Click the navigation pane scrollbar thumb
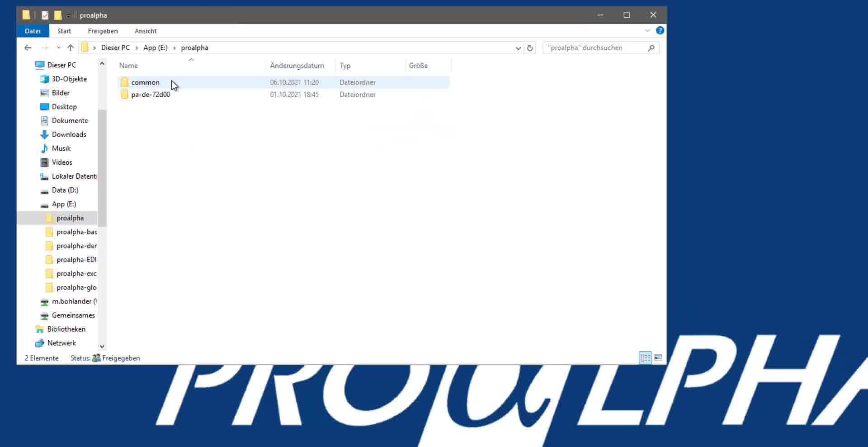The height and width of the screenshot is (447, 868). pyautogui.click(x=102, y=167)
